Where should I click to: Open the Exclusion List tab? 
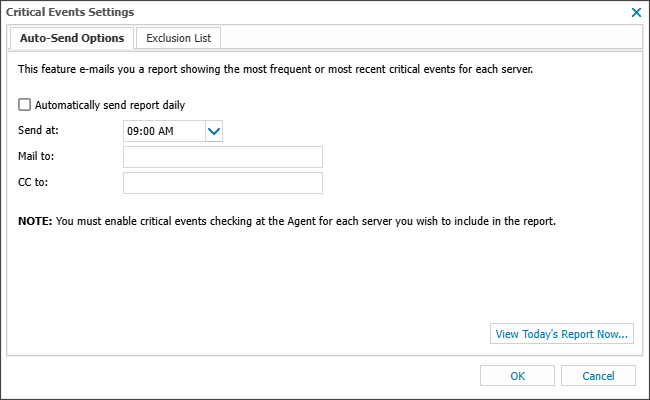(x=179, y=38)
